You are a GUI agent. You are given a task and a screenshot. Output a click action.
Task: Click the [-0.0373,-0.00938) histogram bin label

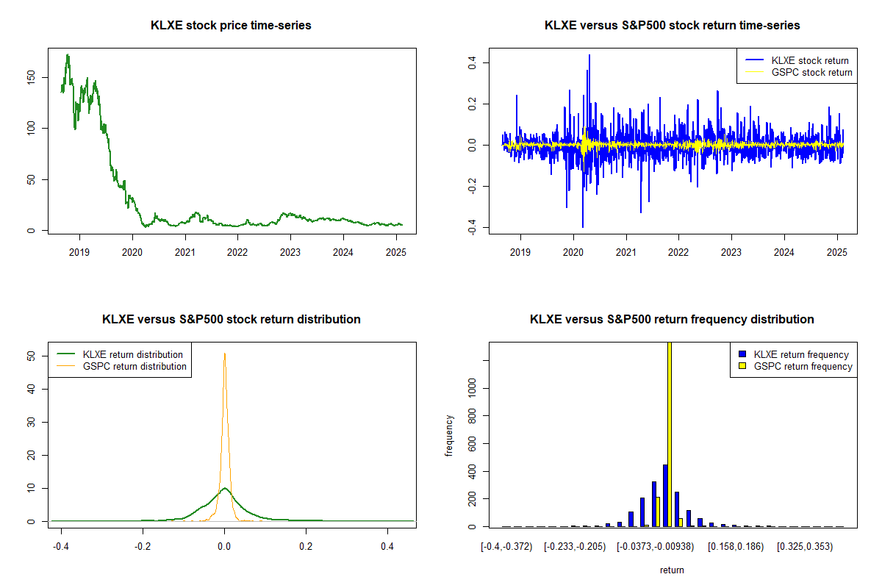point(649,547)
